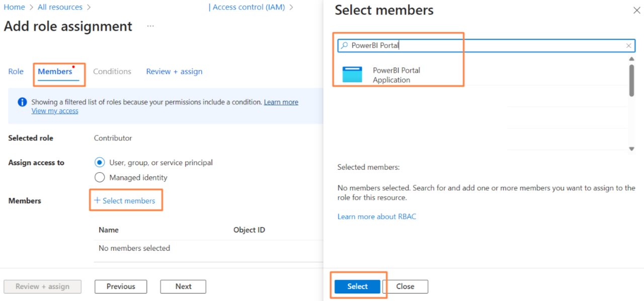Switch to the Role tab
The image size is (644, 301).
coord(16,71)
